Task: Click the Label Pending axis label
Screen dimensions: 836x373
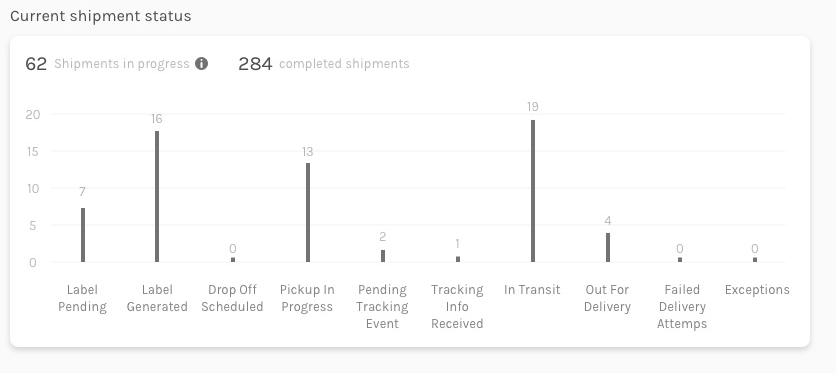Action: click(x=83, y=298)
